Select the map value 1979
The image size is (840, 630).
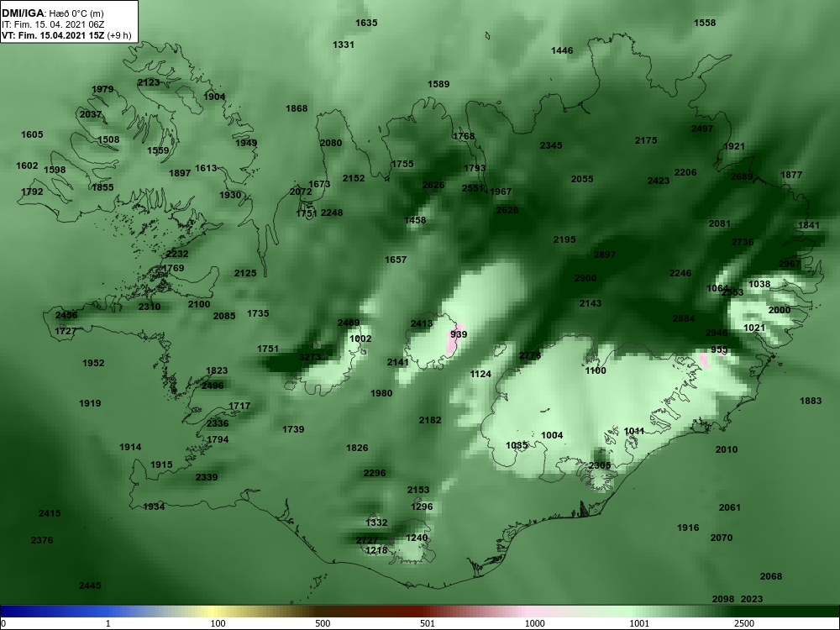coord(102,90)
